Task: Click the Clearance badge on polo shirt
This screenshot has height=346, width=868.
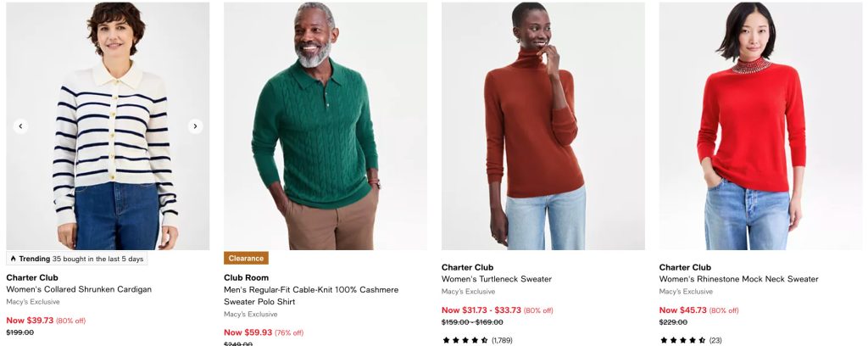Action: pos(247,258)
